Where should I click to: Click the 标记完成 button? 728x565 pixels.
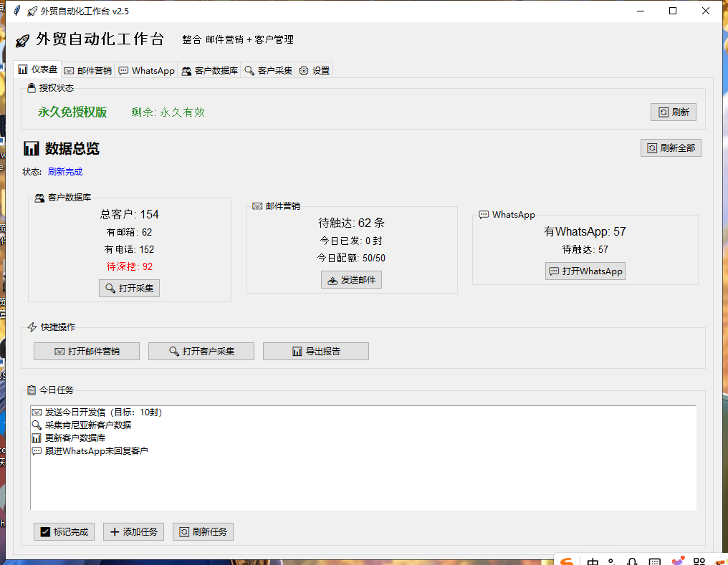[64, 531]
